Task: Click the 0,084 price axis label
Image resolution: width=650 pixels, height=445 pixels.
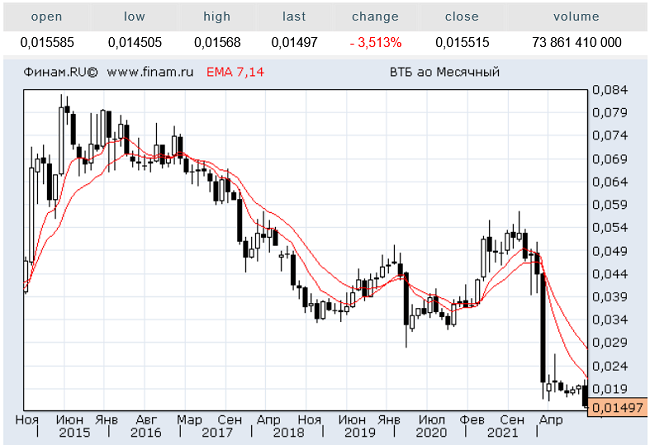Action: [610, 90]
